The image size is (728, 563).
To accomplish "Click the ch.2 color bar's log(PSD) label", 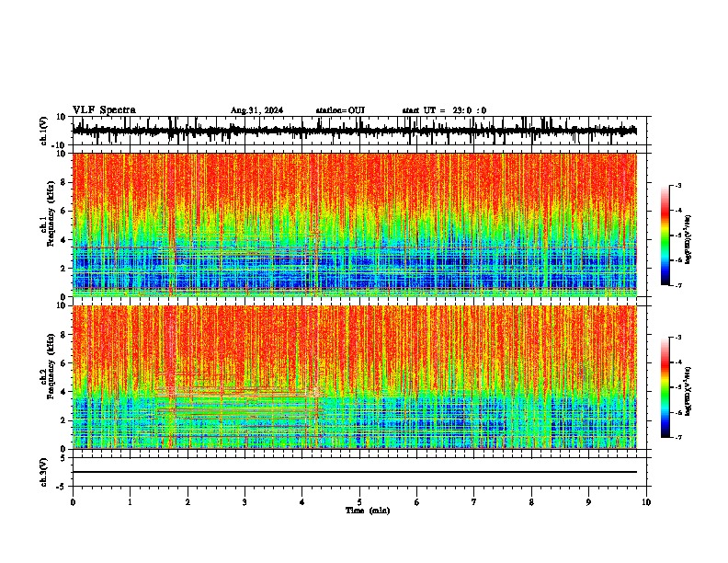I will click(x=688, y=391).
